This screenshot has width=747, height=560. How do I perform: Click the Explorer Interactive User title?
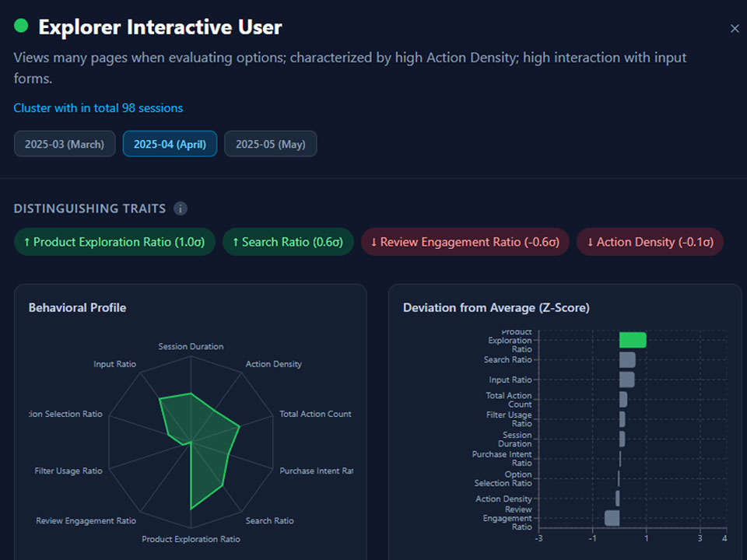[x=160, y=27]
